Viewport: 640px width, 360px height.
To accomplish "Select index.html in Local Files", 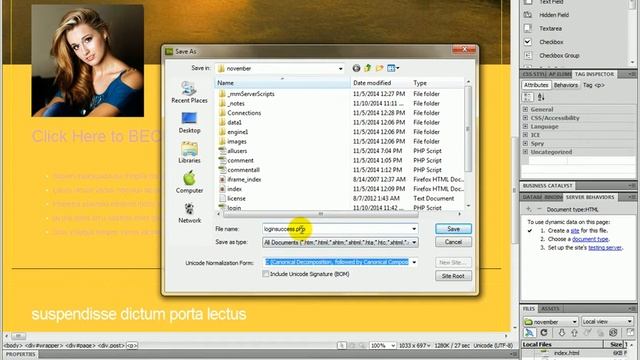I will coord(566,353).
